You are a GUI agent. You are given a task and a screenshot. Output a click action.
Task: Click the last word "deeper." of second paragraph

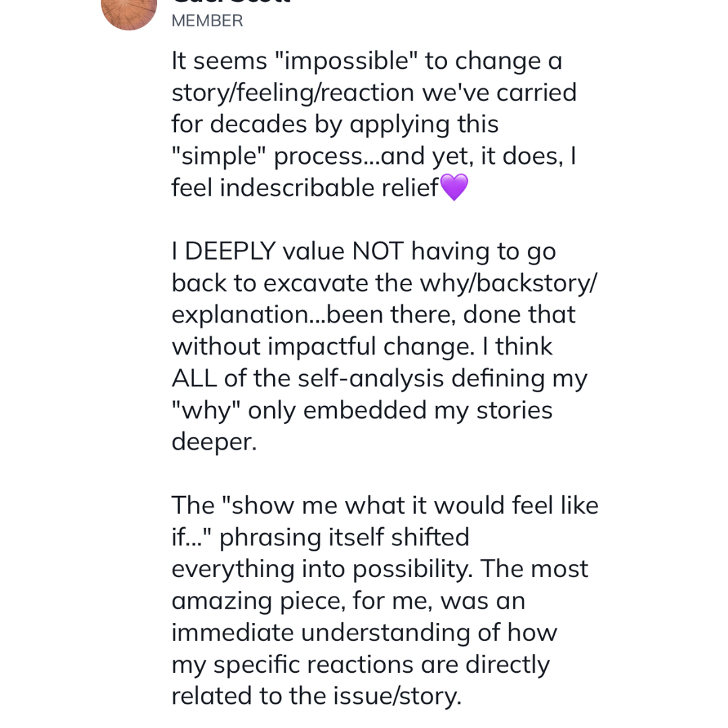(214, 442)
